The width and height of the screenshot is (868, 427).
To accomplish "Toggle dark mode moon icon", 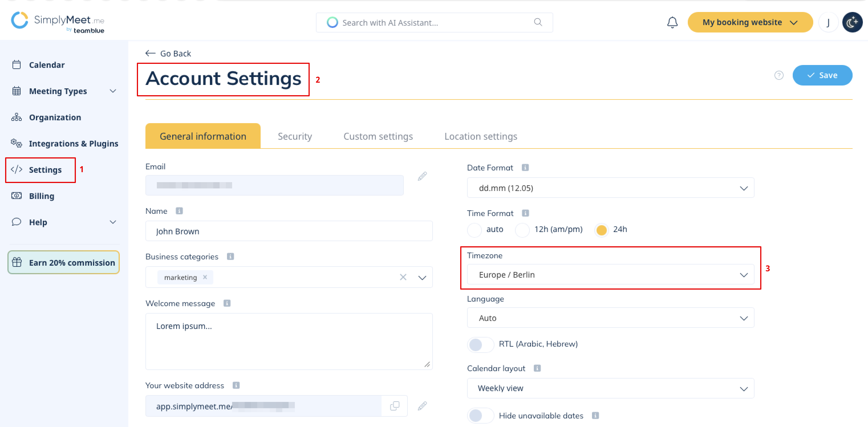I will point(852,23).
